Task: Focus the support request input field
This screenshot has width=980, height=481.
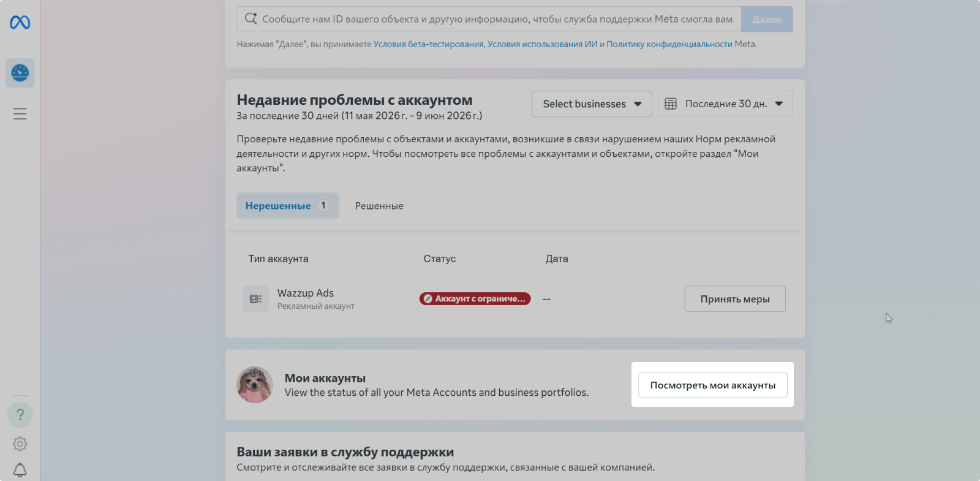Action: tap(489, 19)
